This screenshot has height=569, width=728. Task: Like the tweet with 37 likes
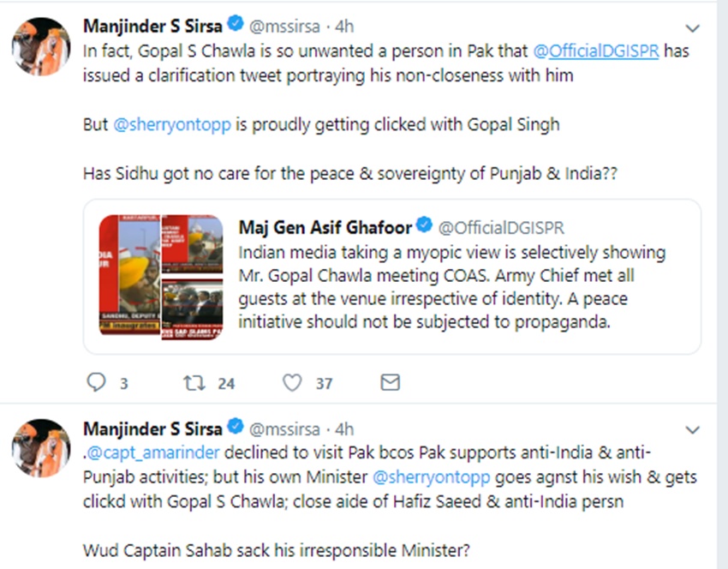293,383
